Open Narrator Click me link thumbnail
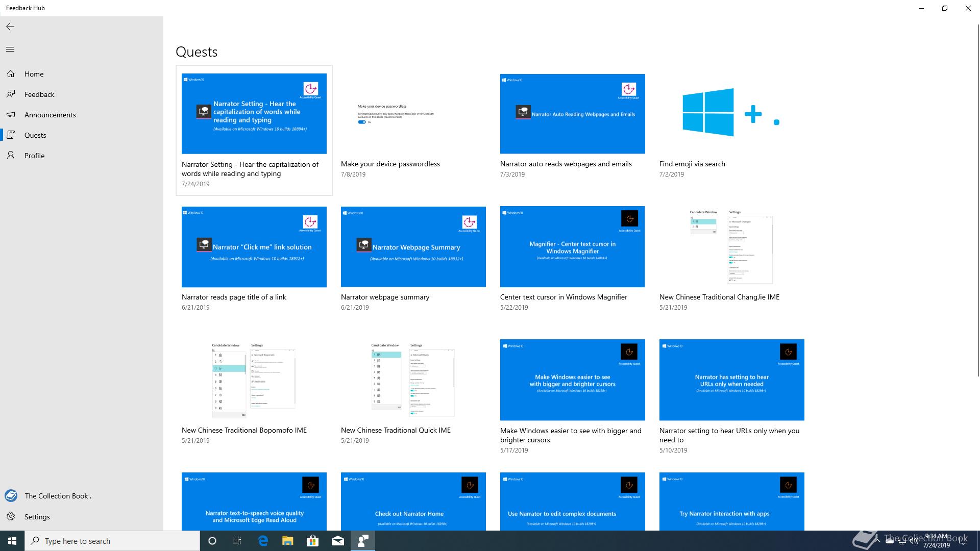The height and width of the screenshot is (551, 980). 254,247
